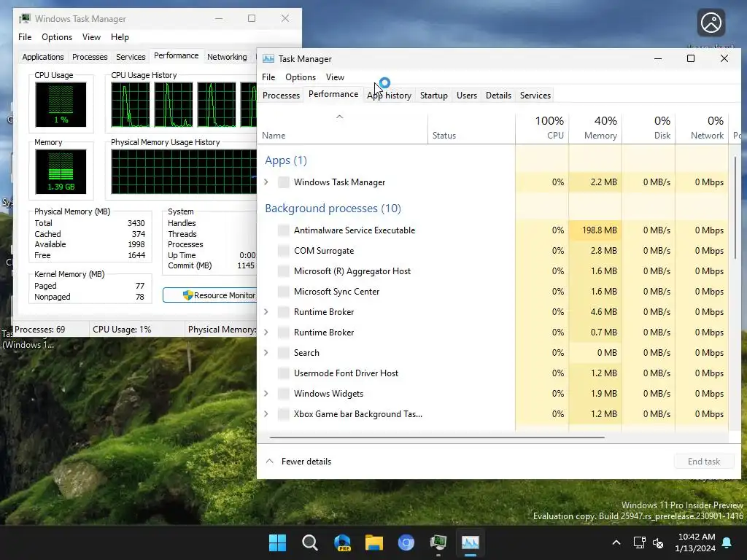Click the CPU Usage History graph
Screen dimensions: 747x560
(183, 105)
